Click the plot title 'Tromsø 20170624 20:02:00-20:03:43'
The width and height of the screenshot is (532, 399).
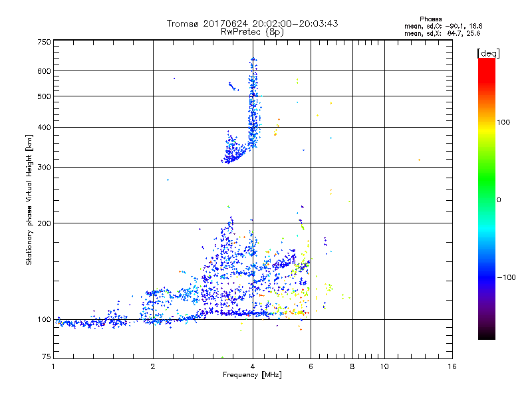pyautogui.click(x=252, y=23)
